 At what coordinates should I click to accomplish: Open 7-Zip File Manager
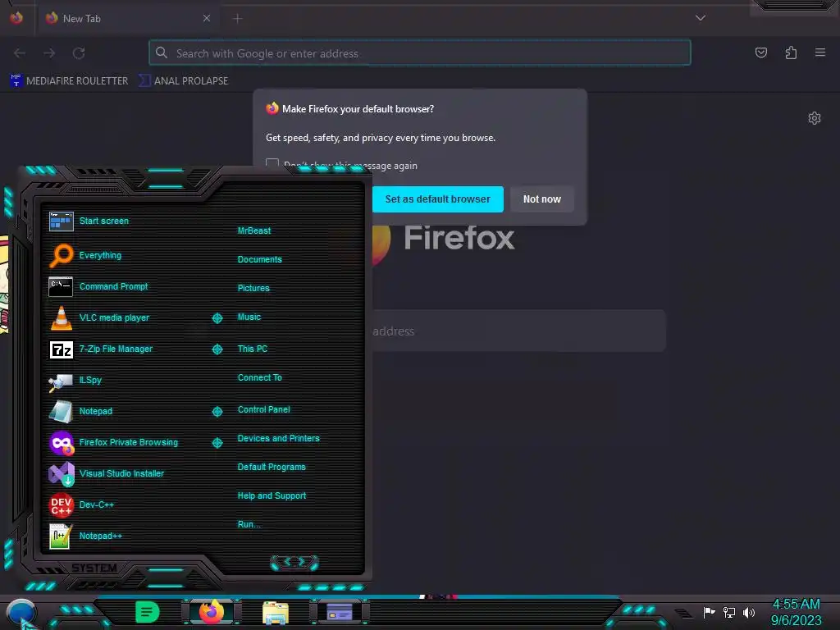tap(101, 349)
